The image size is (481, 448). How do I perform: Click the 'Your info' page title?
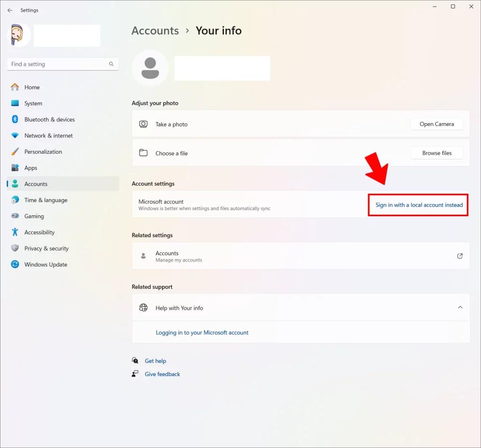pyautogui.click(x=219, y=31)
